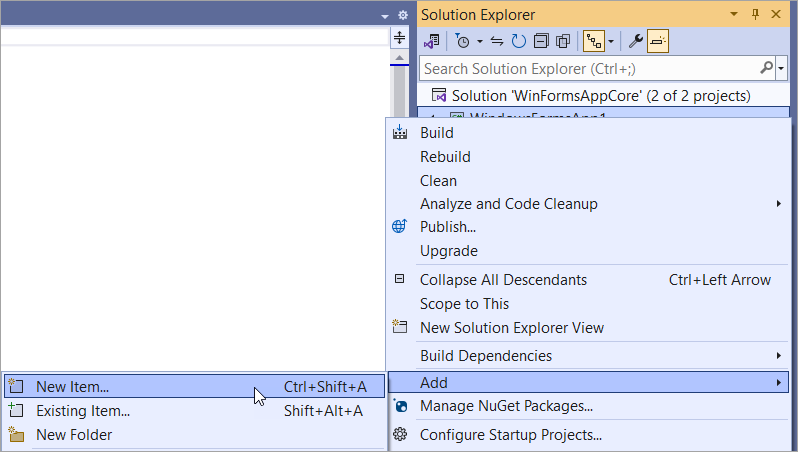Toggle Preview Selected Items button
Viewport: 798px width, 452px height.
pyautogui.click(x=658, y=41)
